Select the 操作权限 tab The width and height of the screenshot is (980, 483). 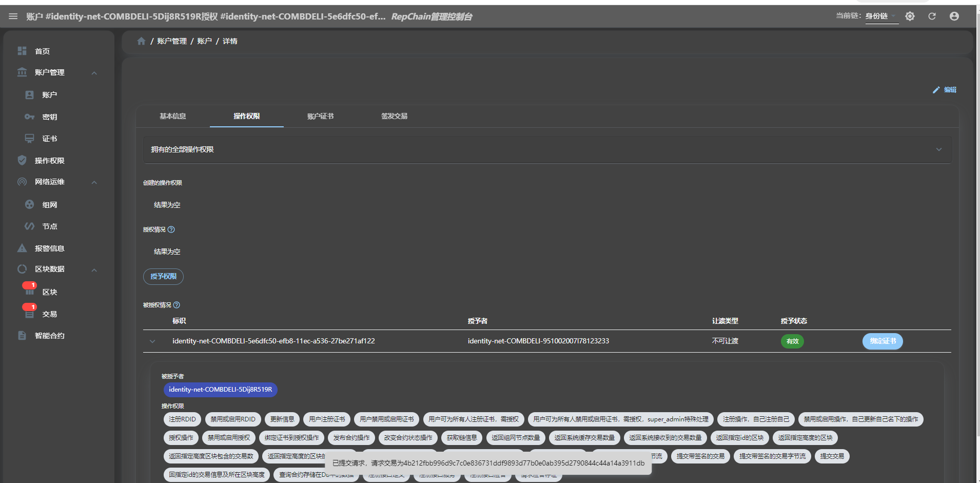247,116
